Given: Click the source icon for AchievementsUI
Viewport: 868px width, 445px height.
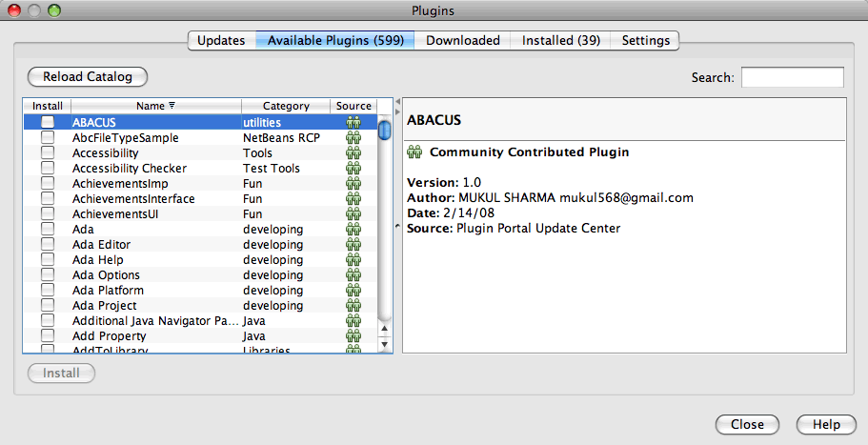Looking at the screenshot, I should (x=353, y=214).
